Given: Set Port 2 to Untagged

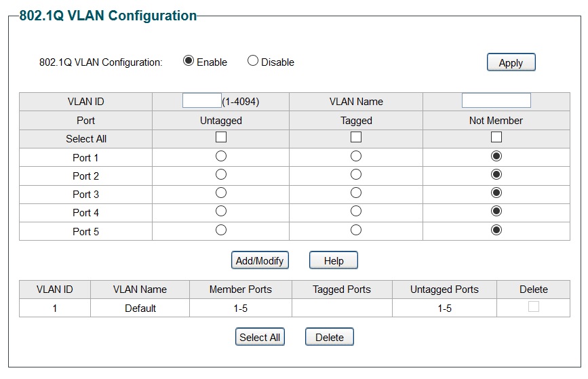Looking at the screenshot, I should pos(220,175).
